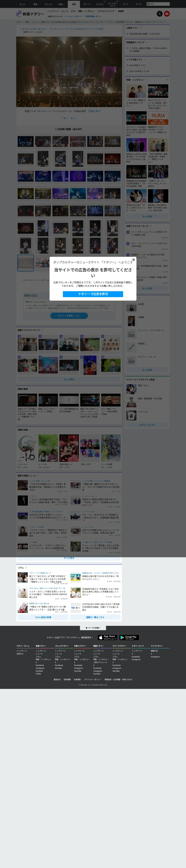Open the ライブ tab
This screenshot has height=868, width=186.
[x=138, y=4]
